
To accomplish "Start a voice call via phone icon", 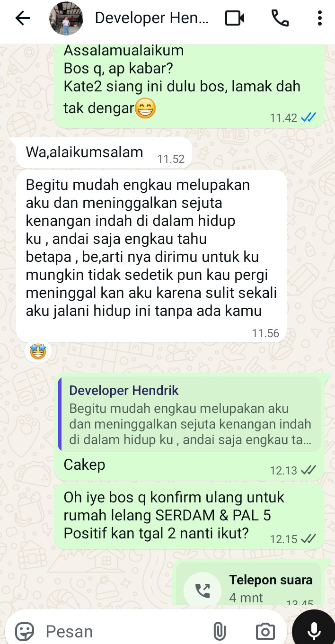I will [280, 18].
